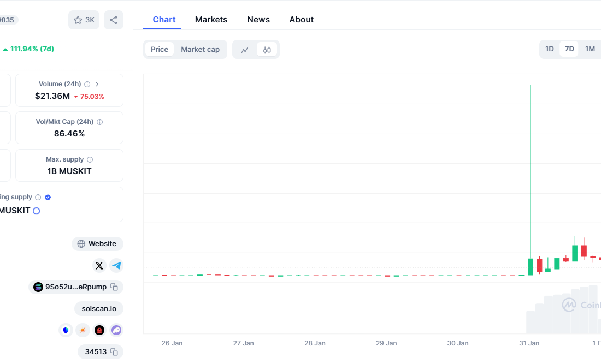Open the solscan.io explorer link
Viewport: 601px width, 364px height.
click(99, 309)
